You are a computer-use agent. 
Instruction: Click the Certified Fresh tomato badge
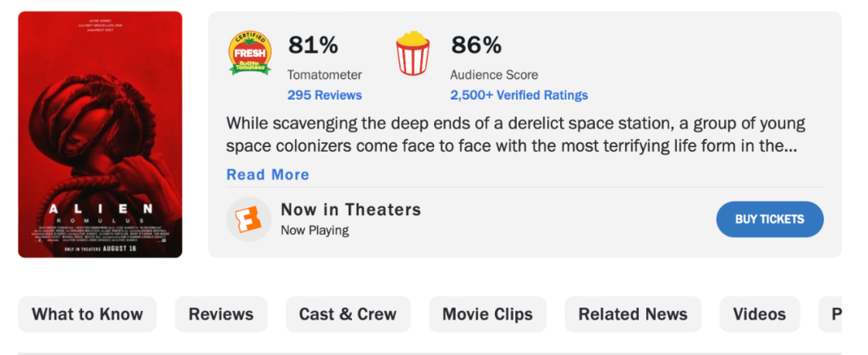point(250,53)
